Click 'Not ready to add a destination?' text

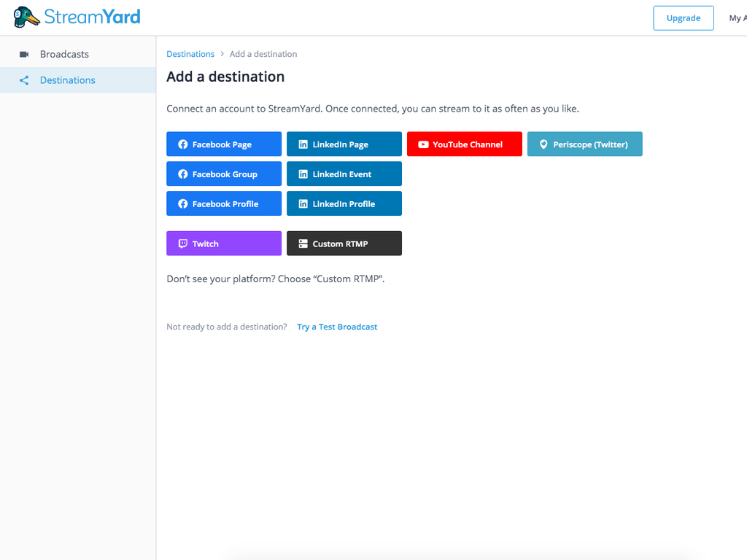click(x=227, y=327)
